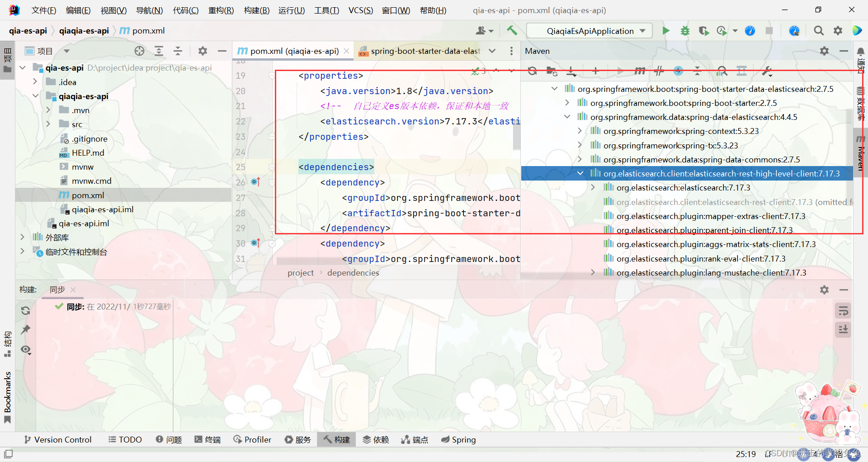Hide the Project tool window
This screenshot has width=868, height=462.
[x=222, y=51]
